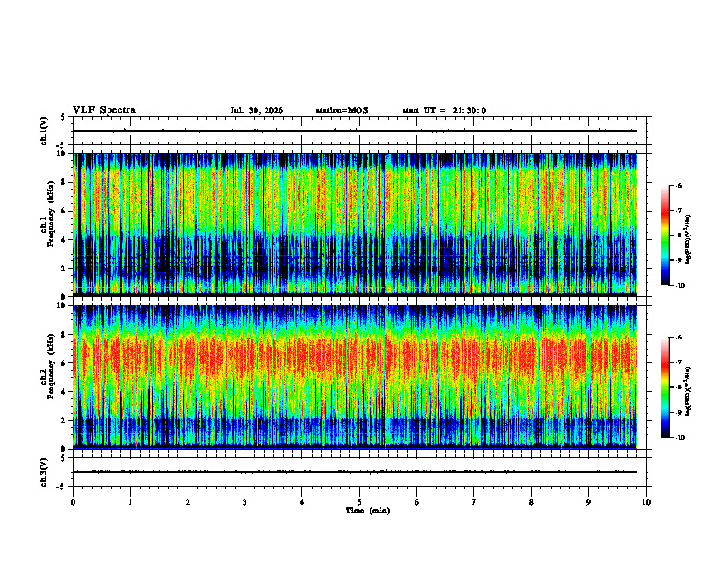
Task: Click the ch.1(V) waveform axis label
Action: (43, 131)
